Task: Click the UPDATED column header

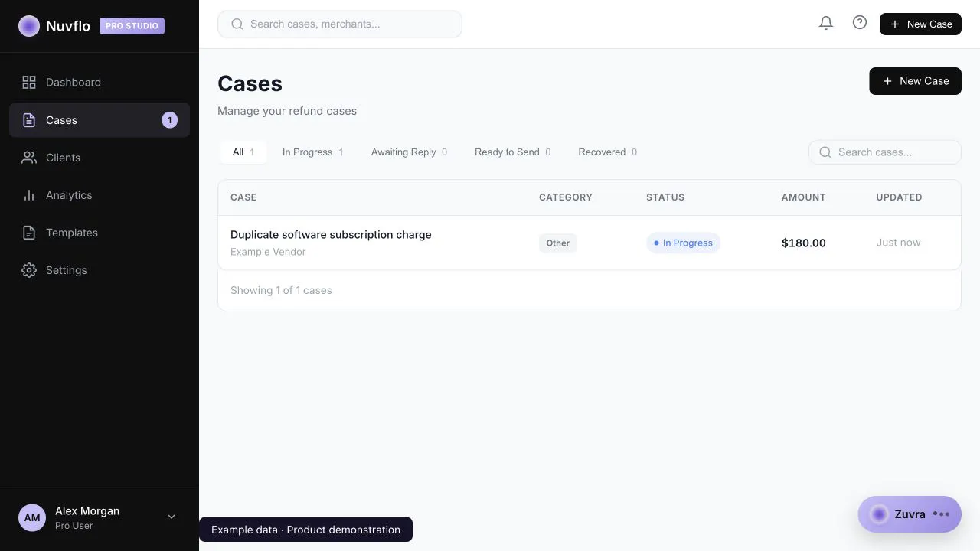Action: 899,197
